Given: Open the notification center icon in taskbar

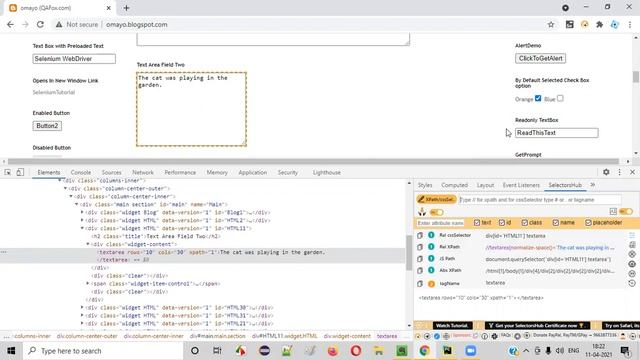Looking at the screenshot, I should coord(624,351).
